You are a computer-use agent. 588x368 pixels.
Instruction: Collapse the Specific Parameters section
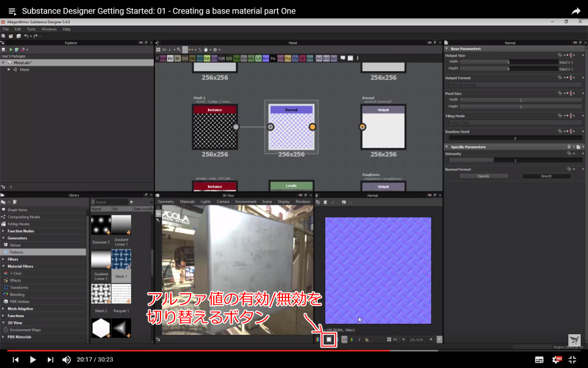point(447,147)
